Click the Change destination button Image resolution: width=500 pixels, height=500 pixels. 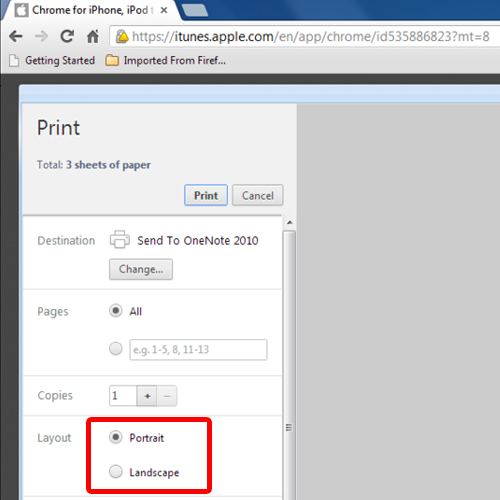pos(141,269)
